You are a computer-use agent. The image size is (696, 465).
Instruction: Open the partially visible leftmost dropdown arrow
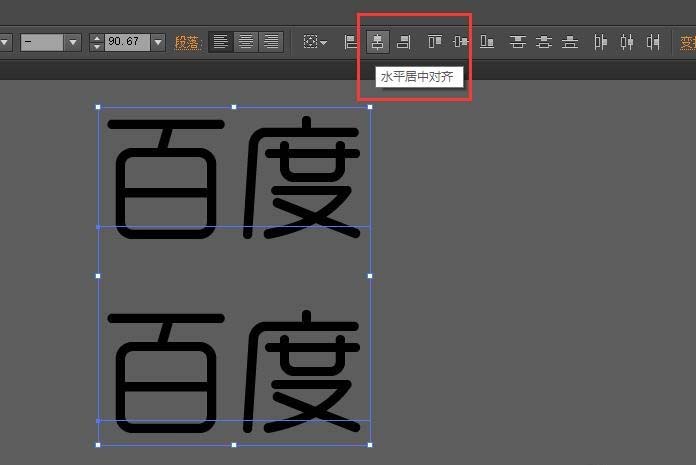(4, 43)
